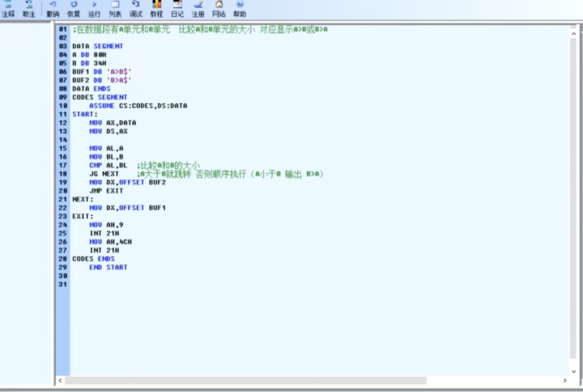This screenshot has width=583, height=392.
Task: Click the horizontal scrollbar left arrow
Action: (60, 380)
